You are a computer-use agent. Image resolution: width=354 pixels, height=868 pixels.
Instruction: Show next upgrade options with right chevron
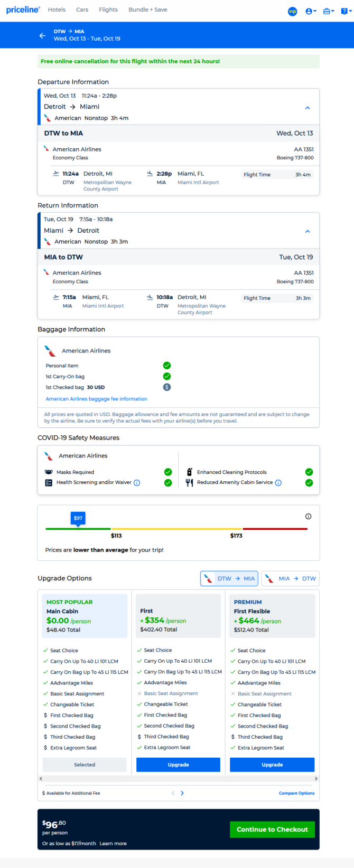click(x=182, y=793)
